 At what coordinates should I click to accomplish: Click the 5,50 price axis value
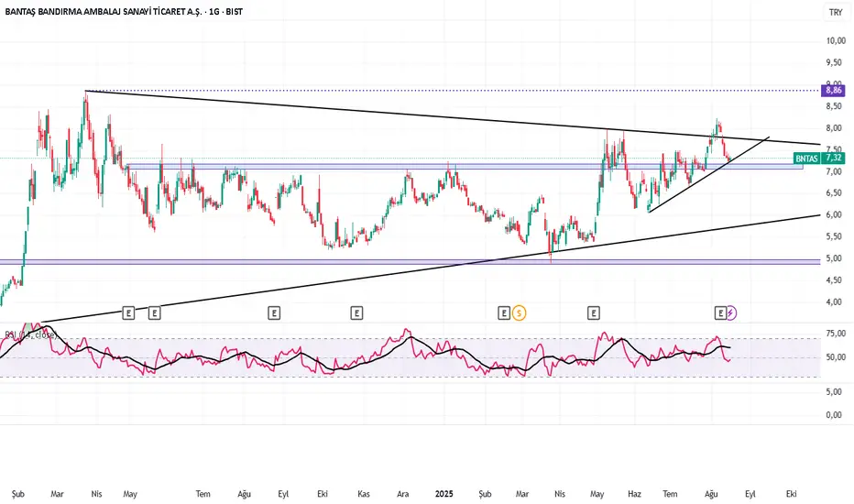(x=836, y=236)
